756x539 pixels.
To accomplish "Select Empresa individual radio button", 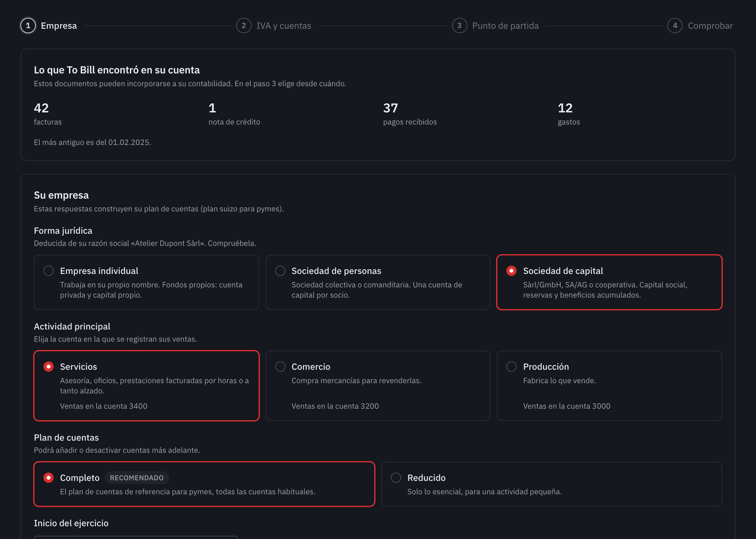I will (49, 271).
